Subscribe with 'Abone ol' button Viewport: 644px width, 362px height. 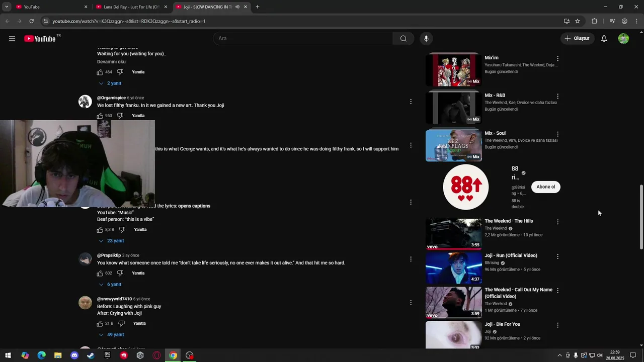[x=545, y=187]
